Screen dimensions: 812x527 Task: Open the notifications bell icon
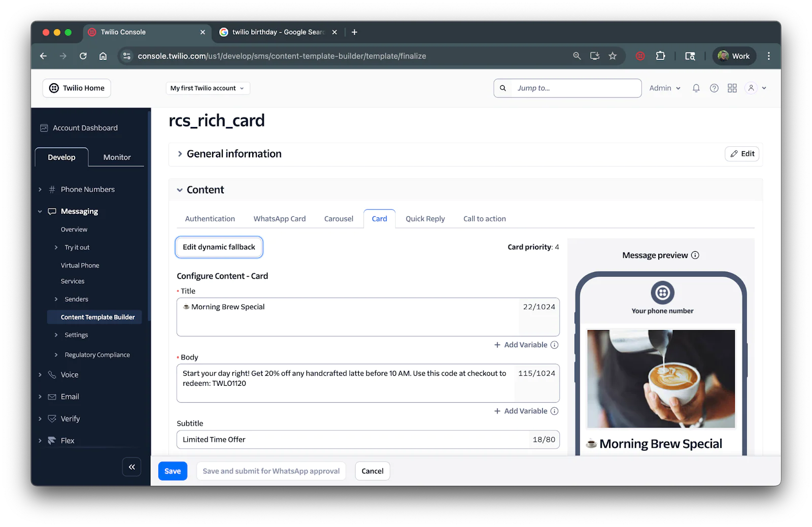pos(696,88)
